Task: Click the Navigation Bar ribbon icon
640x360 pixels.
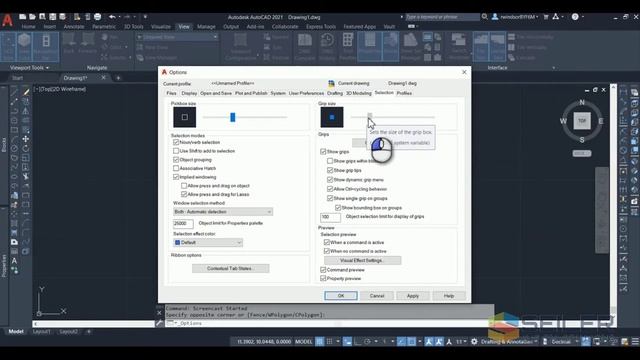Action: click(46, 47)
